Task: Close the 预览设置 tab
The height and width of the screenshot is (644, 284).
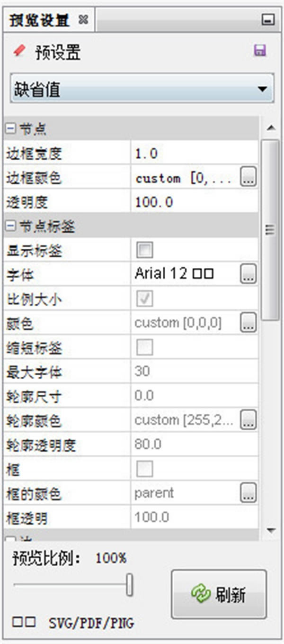Action: click(x=83, y=20)
